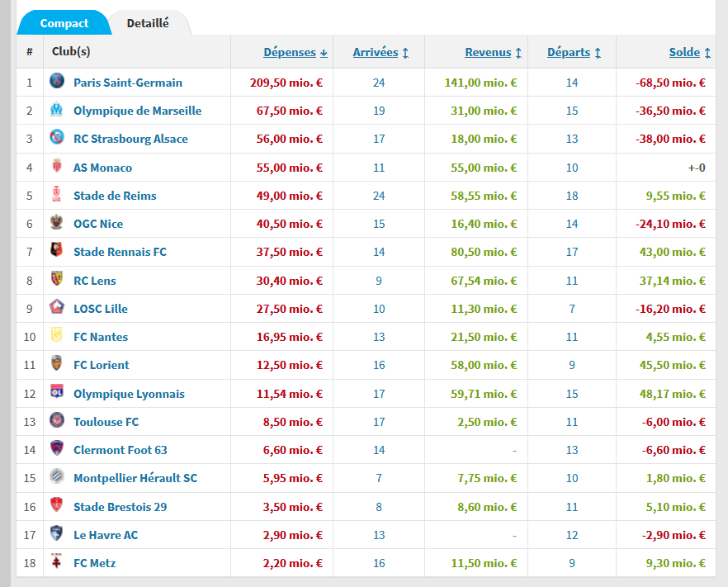Sort table by Revenus column

pos(493,53)
